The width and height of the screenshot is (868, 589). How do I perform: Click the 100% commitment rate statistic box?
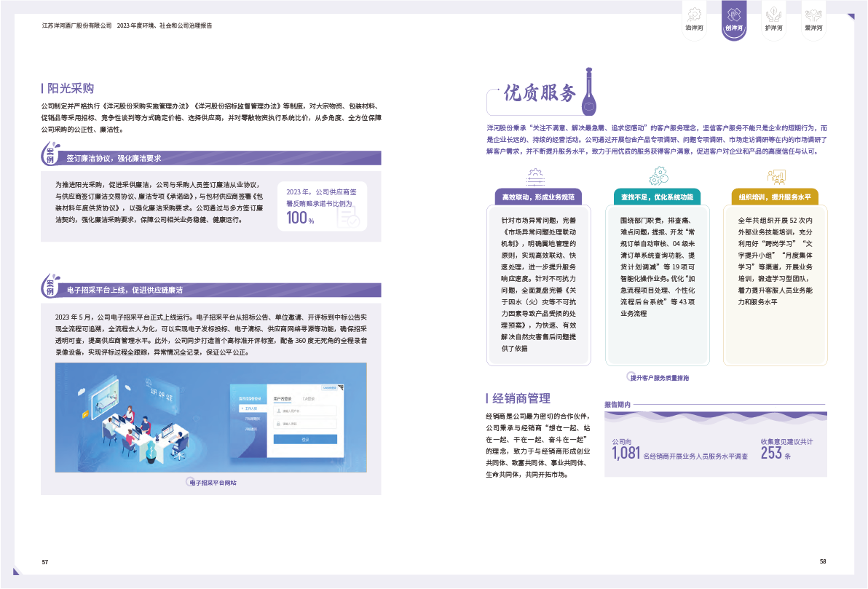pos(322,206)
